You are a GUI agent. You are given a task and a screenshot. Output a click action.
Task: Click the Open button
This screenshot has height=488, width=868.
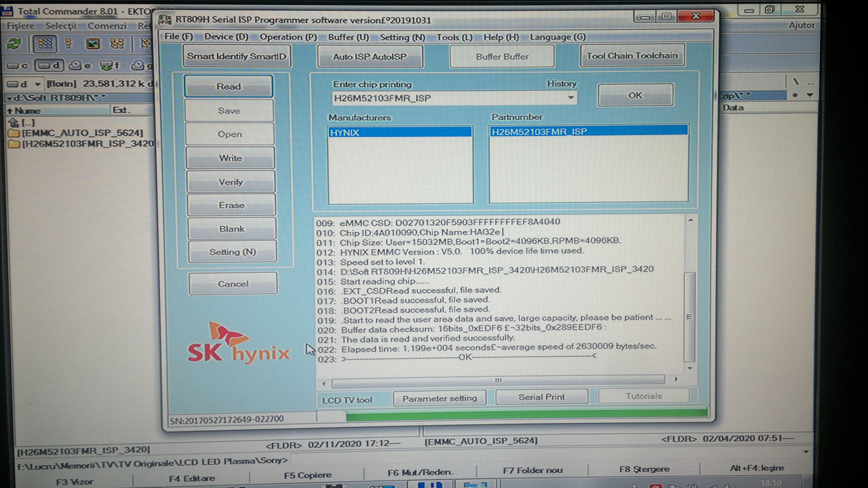230,134
